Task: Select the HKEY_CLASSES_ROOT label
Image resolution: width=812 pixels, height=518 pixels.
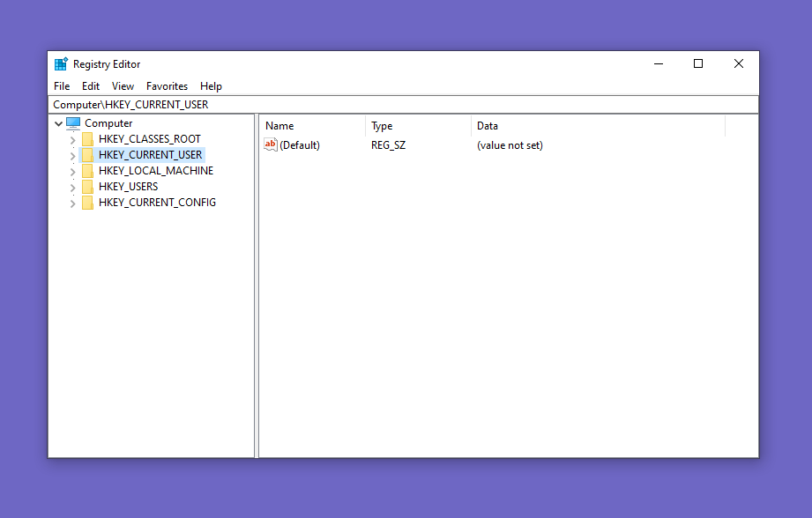Action: [x=150, y=139]
